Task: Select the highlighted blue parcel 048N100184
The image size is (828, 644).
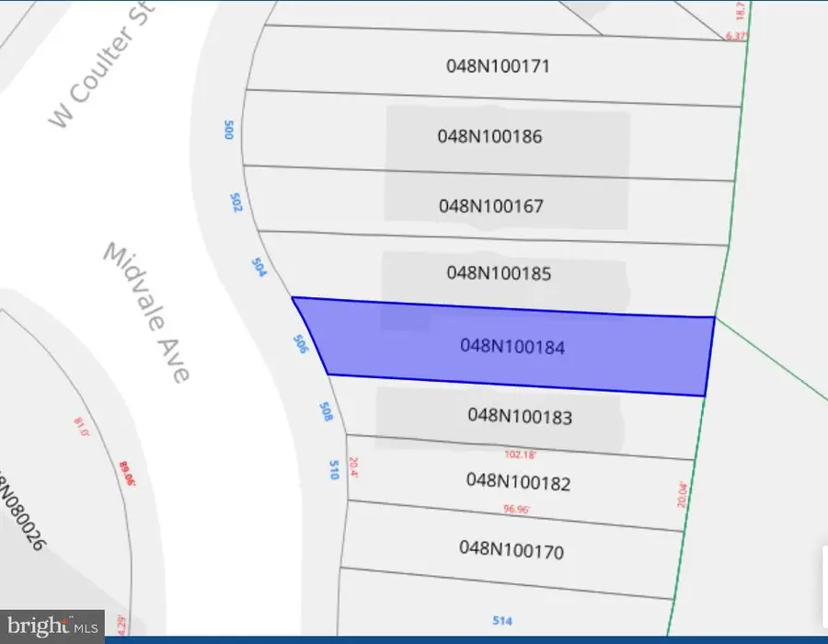Action: click(x=512, y=347)
